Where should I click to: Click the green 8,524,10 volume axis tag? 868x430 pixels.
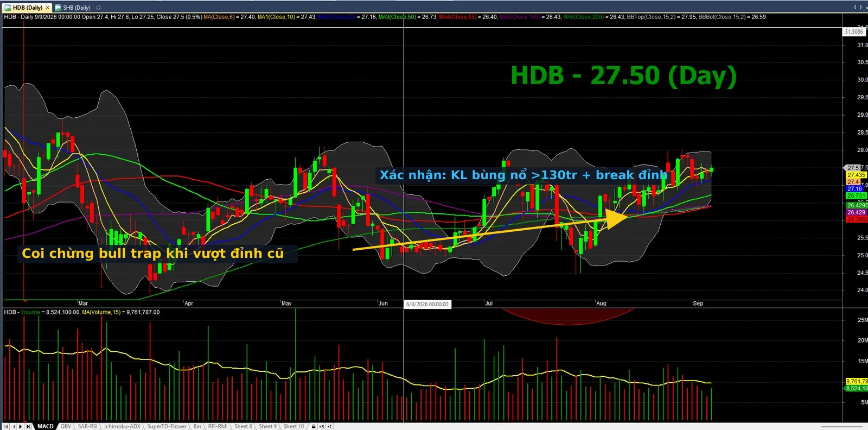coord(857,388)
